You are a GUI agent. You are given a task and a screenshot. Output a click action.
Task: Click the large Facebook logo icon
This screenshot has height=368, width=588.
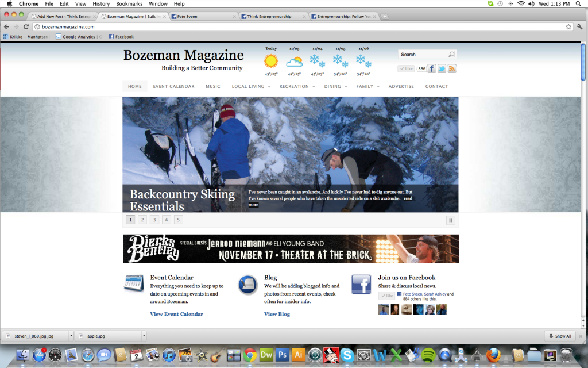361,284
